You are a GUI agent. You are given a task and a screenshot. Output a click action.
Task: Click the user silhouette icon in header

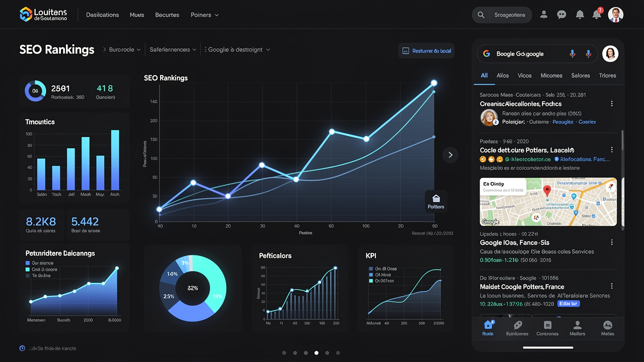click(x=543, y=15)
